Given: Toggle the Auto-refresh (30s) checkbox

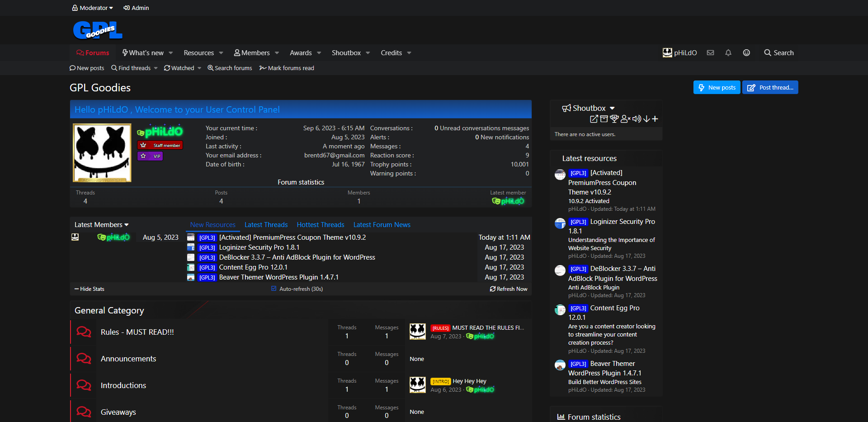Looking at the screenshot, I should [x=274, y=289].
